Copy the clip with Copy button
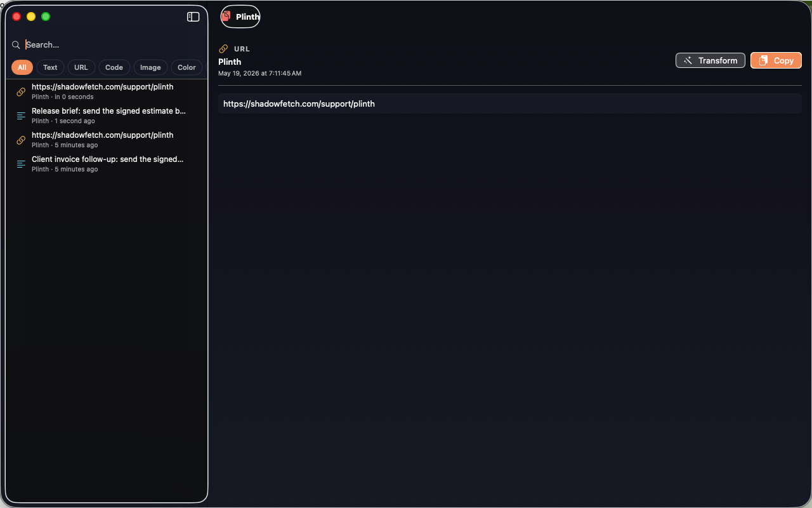Viewport: 812px width, 508px height. pos(776,60)
